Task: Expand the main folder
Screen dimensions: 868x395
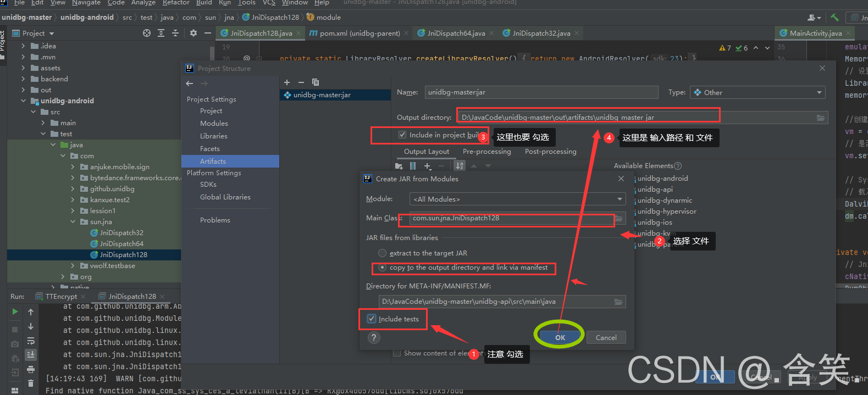Action: 43,123
